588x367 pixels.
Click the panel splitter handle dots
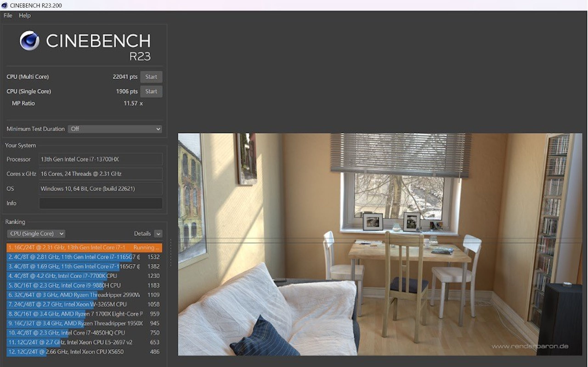(x=171, y=253)
